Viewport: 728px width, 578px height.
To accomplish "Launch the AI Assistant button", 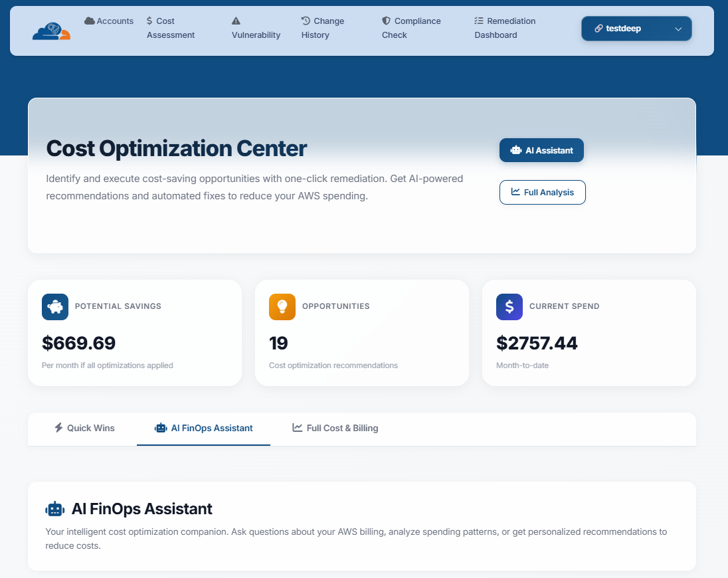I will [x=541, y=150].
